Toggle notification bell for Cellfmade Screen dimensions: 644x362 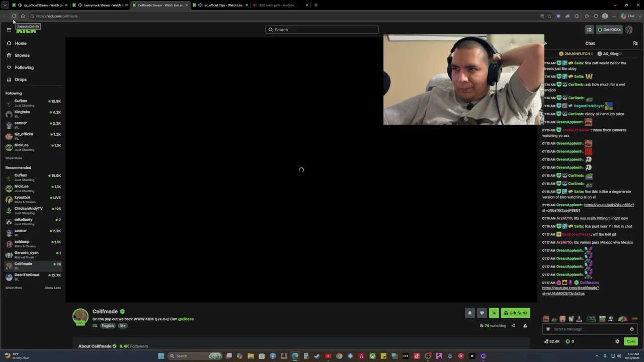click(470, 313)
